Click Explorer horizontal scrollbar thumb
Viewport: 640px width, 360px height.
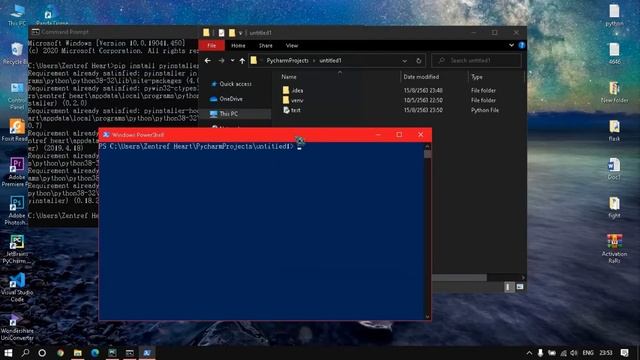(459, 278)
